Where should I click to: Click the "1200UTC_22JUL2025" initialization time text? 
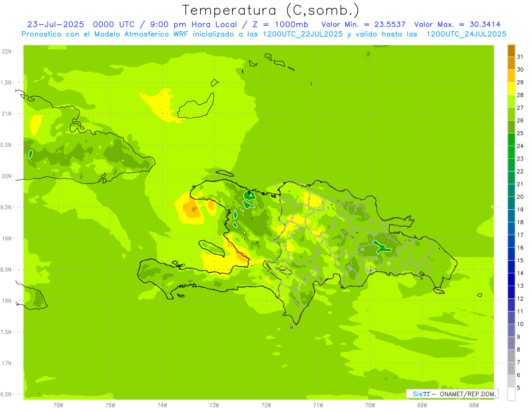(303, 34)
